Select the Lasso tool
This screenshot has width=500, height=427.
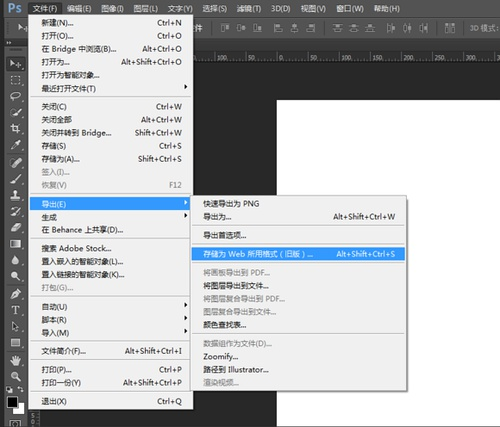tap(15, 96)
